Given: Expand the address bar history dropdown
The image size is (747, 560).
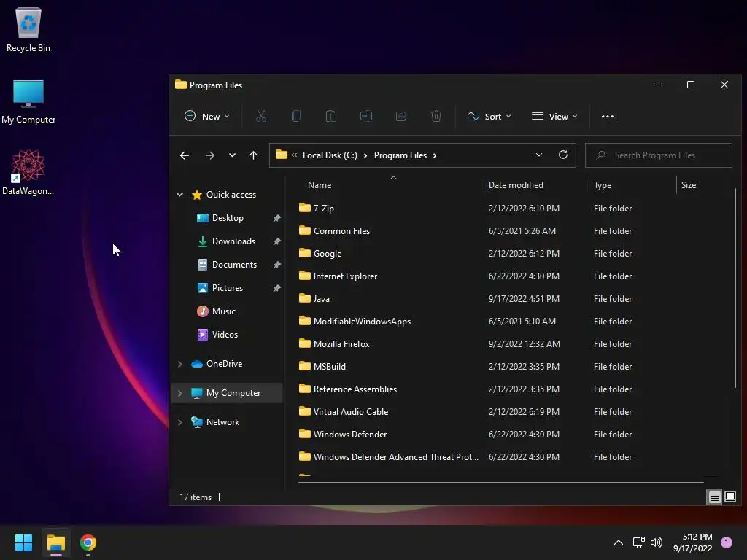Looking at the screenshot, I should coord(539,155).
